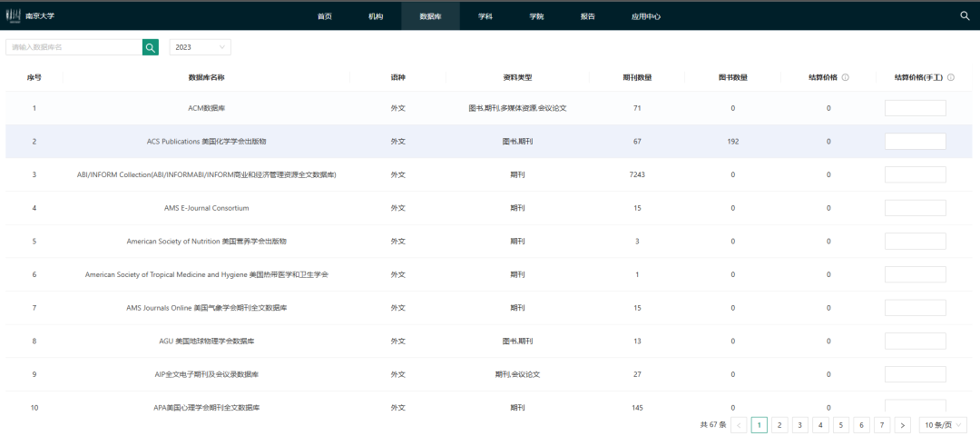Open the 首页 menu item
980x446 pixels.
[324, 16]
